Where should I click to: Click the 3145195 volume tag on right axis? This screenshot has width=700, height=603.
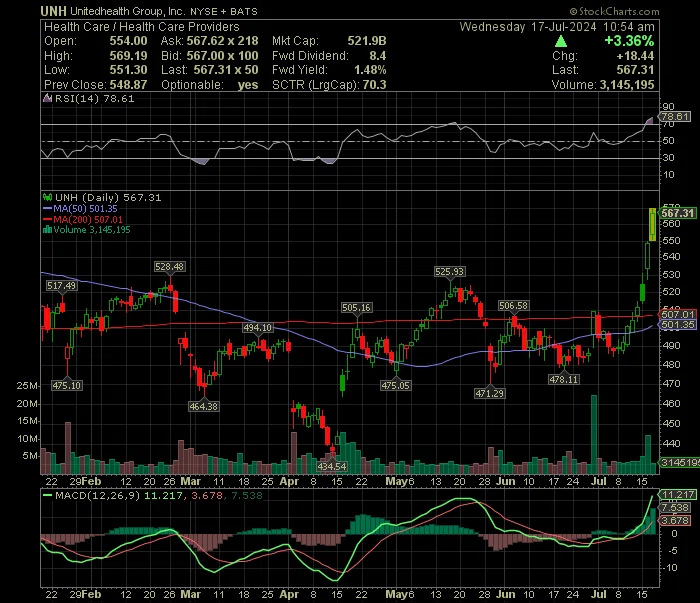tap(679, 462)
